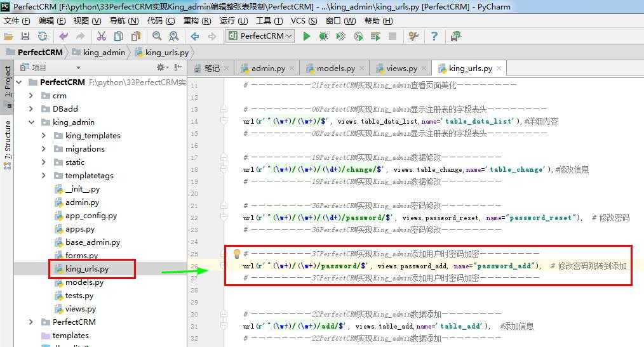
Task: Start debugging with the bug icon
Action: (x=324, y=37)
